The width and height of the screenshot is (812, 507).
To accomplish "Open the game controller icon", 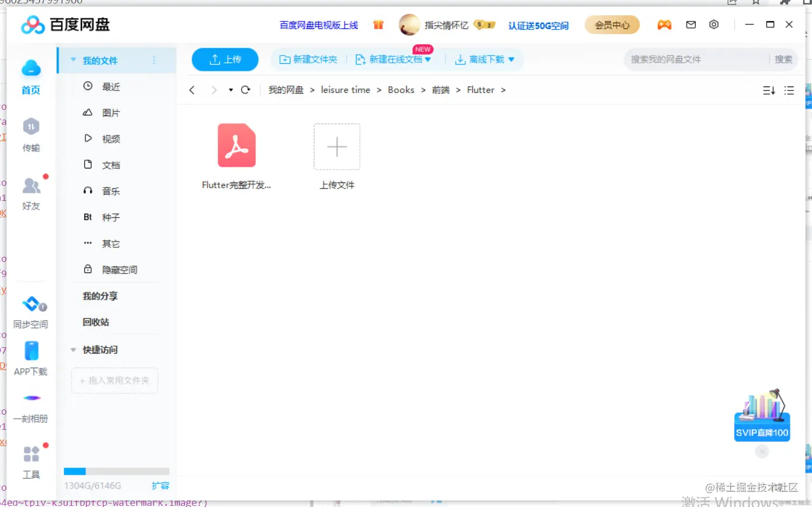I will tap(664, 24).
